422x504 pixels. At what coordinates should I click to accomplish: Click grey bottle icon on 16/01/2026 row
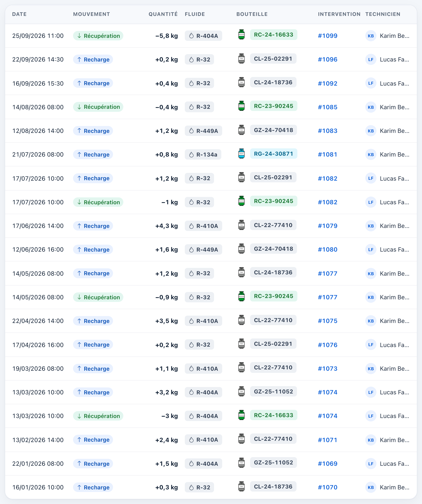click(242, 487)
